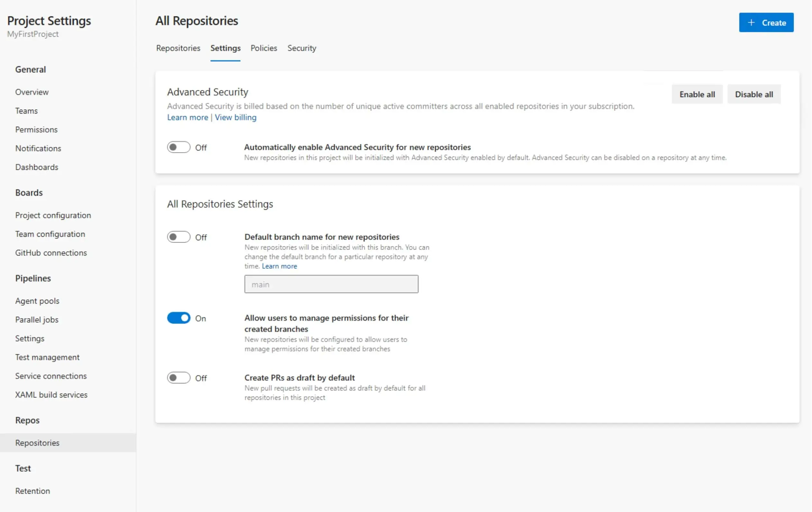Toggle Advanced Security for new repositories
Image resolution: width=812 pixels, height=512 pixels.
pyautogui.click(x=178, y=148)
